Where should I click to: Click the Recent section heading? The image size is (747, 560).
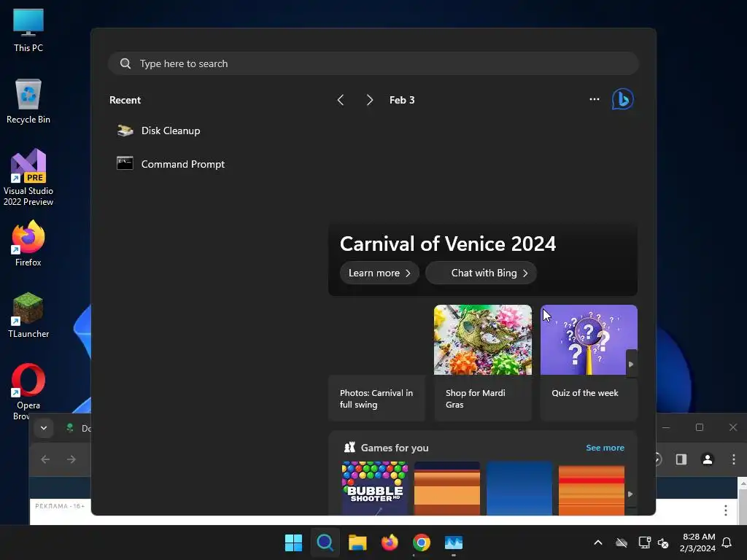125,100
